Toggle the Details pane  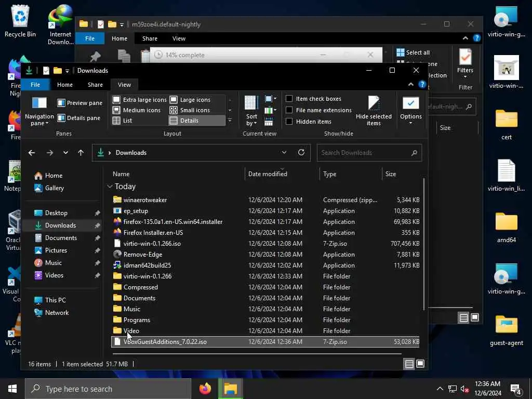click(79, 118)
